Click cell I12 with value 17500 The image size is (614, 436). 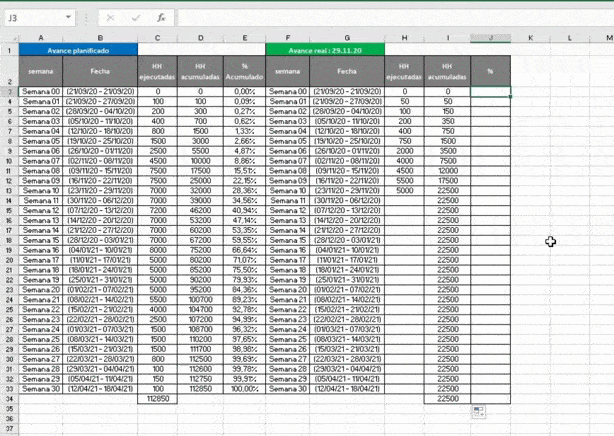point(448,181)
